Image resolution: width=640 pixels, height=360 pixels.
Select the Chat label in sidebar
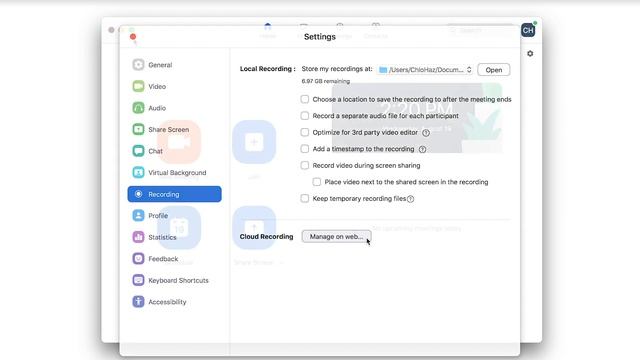pyautogui.click(x=155, y=151)
